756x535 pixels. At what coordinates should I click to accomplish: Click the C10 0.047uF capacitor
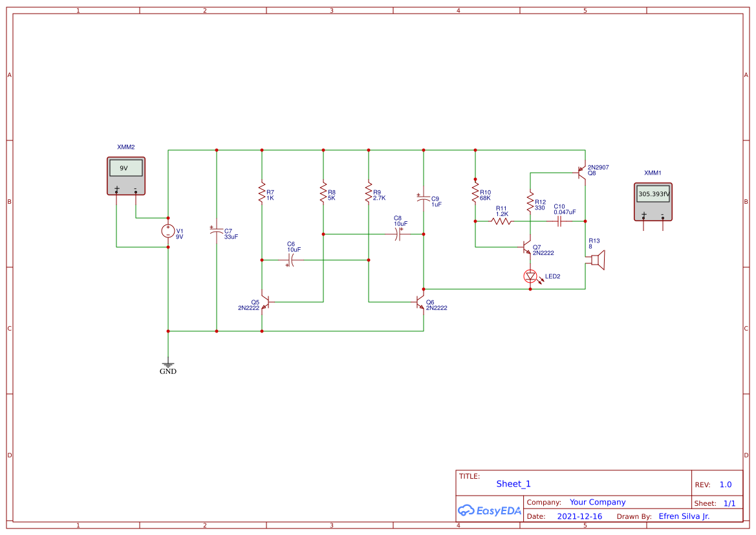560,221
